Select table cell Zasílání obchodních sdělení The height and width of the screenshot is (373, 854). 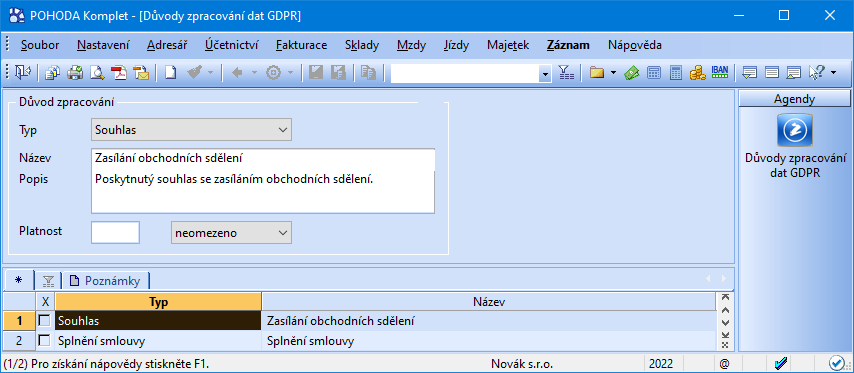pos(489,321)
